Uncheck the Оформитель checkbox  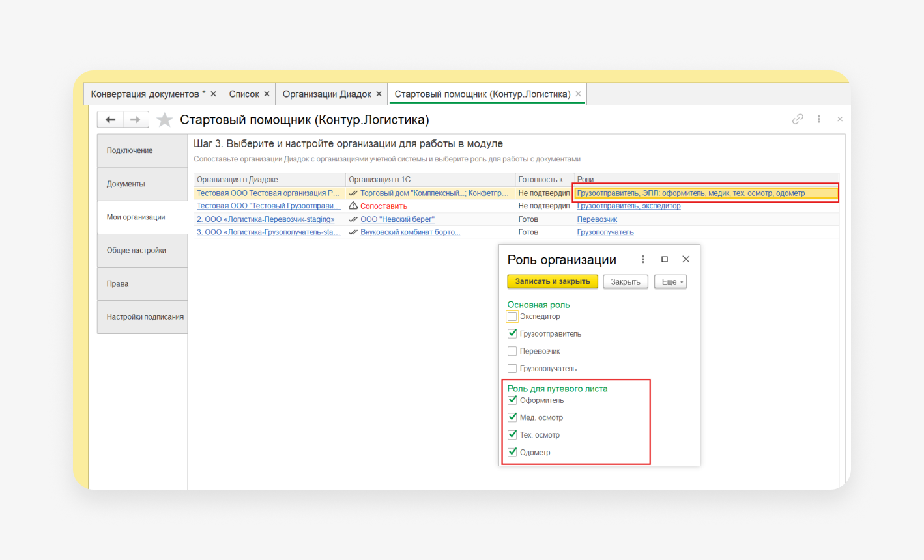512,400
